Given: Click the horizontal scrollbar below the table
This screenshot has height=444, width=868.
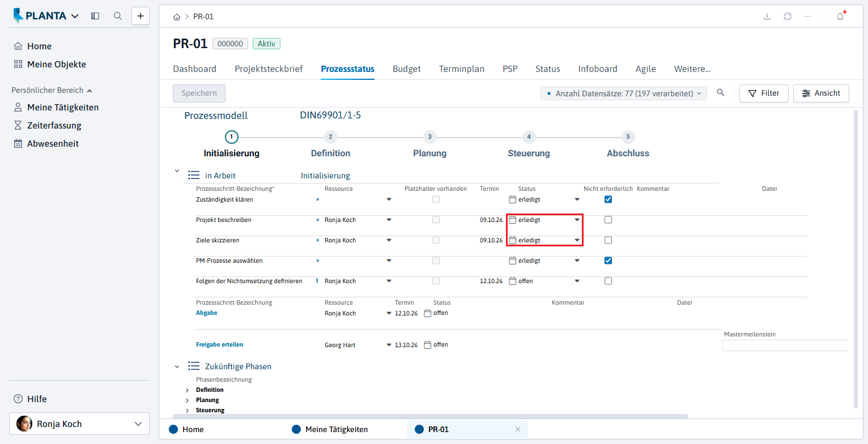Looking at the screenshot, I should [x=431, y=416].
